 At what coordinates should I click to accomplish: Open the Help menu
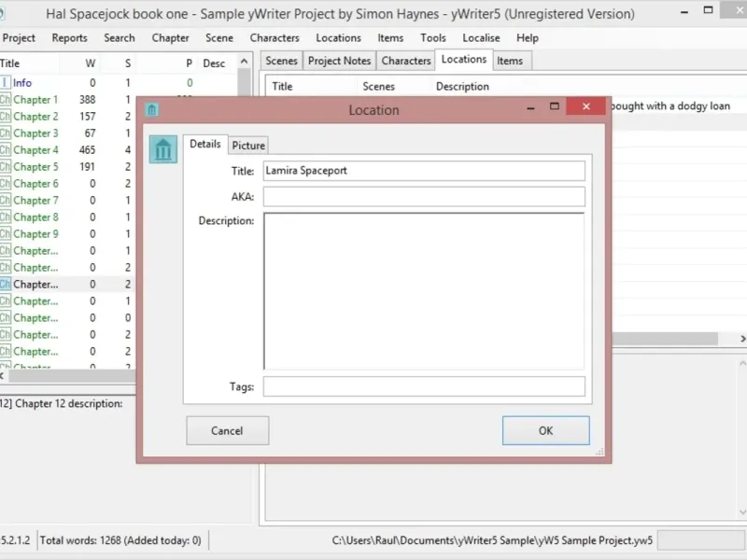coord(527,38)
